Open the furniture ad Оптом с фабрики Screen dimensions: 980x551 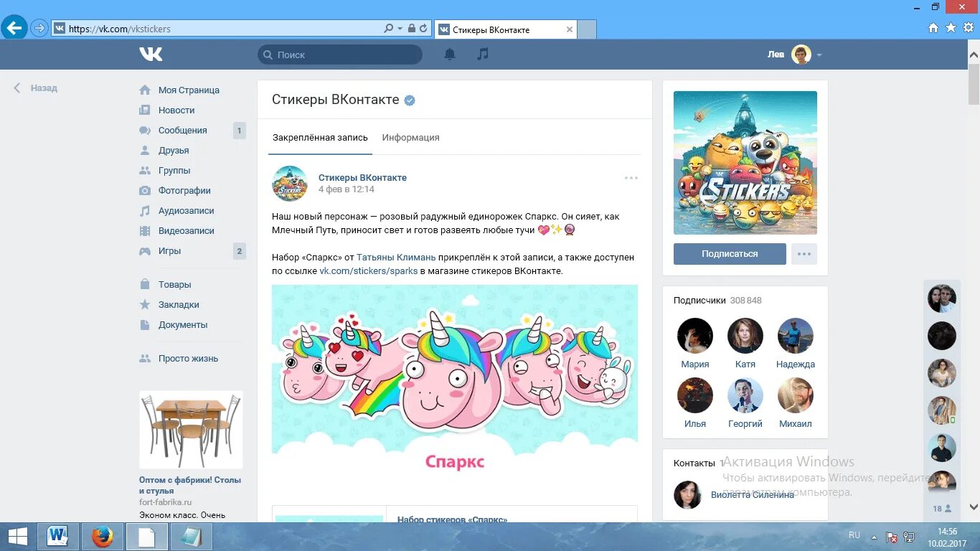click(x=191, y=429)
